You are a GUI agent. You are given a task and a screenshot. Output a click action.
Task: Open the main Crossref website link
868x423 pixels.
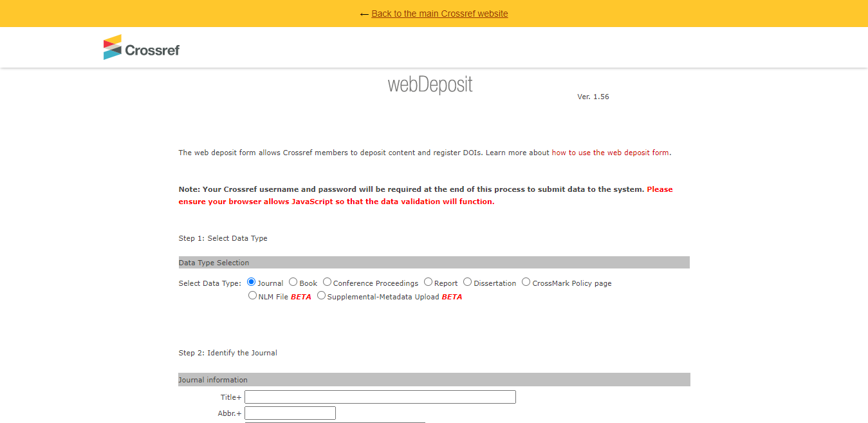[440, 13]
